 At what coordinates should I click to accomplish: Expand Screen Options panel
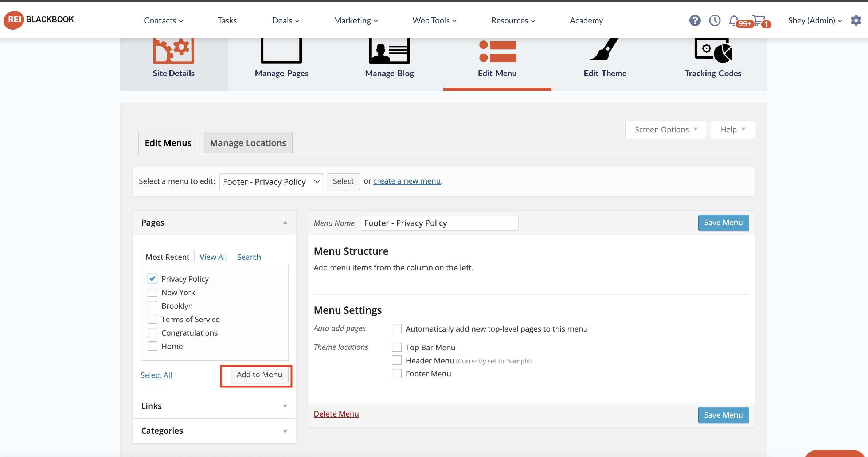(x=666, y=130)
